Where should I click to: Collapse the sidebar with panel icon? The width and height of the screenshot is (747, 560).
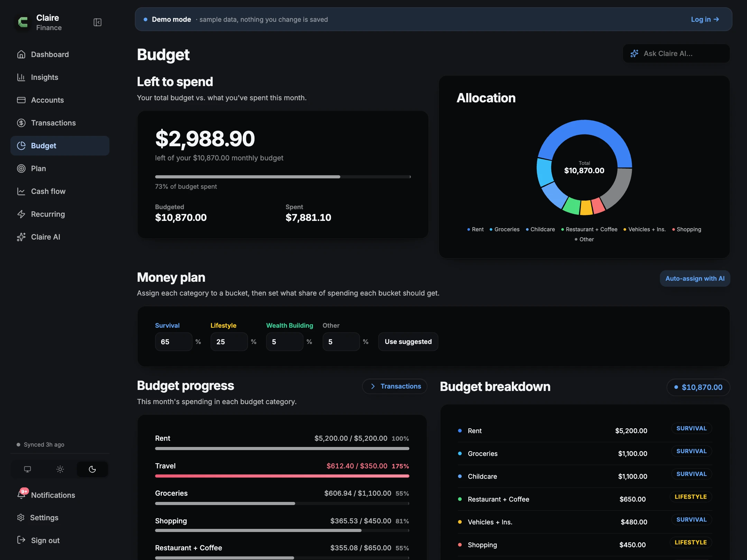[98, 22]
